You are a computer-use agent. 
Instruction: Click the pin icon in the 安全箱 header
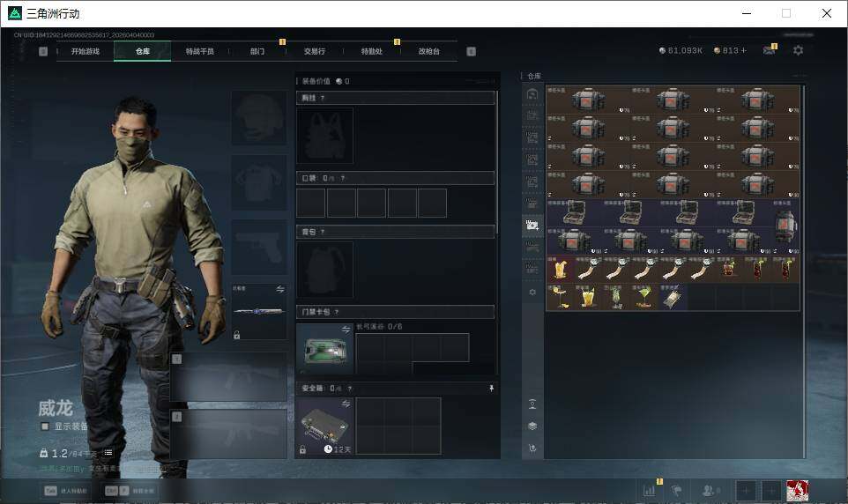point(491,389)
